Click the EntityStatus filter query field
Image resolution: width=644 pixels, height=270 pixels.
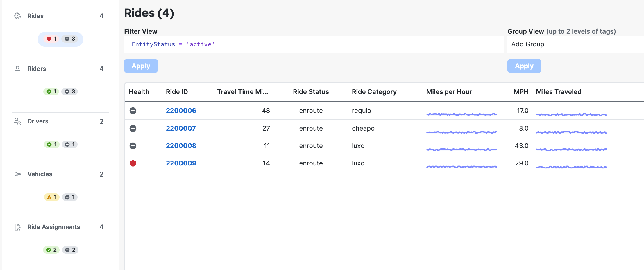click(314, 44)
